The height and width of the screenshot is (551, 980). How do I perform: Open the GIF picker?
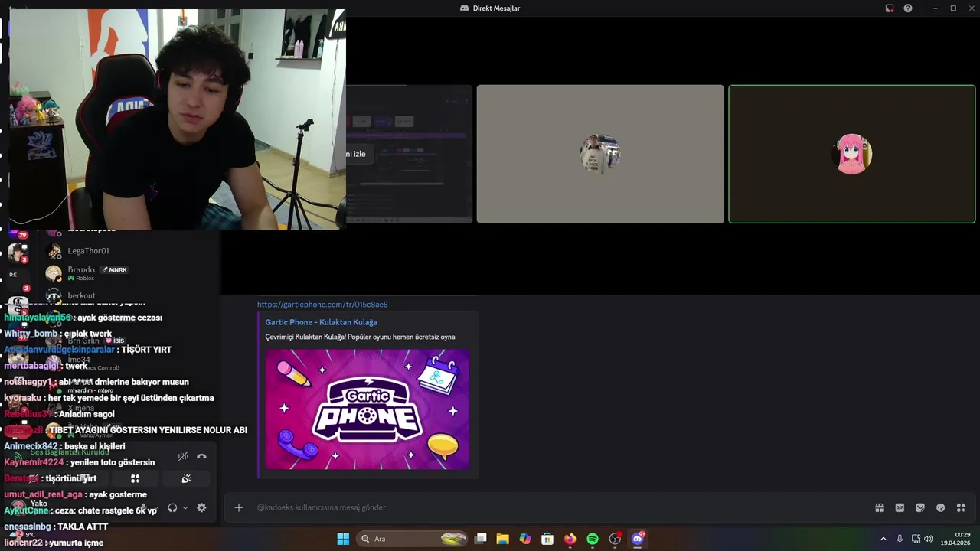900,507
